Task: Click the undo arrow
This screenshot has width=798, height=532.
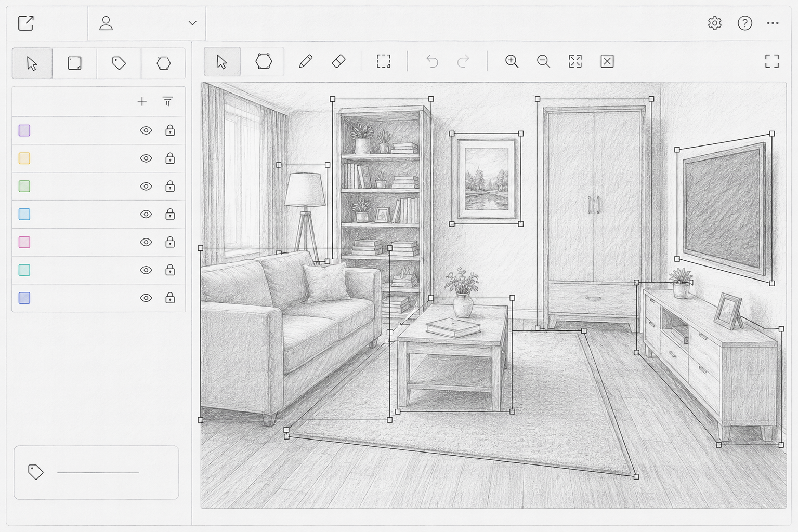Action: coord(432,61)
